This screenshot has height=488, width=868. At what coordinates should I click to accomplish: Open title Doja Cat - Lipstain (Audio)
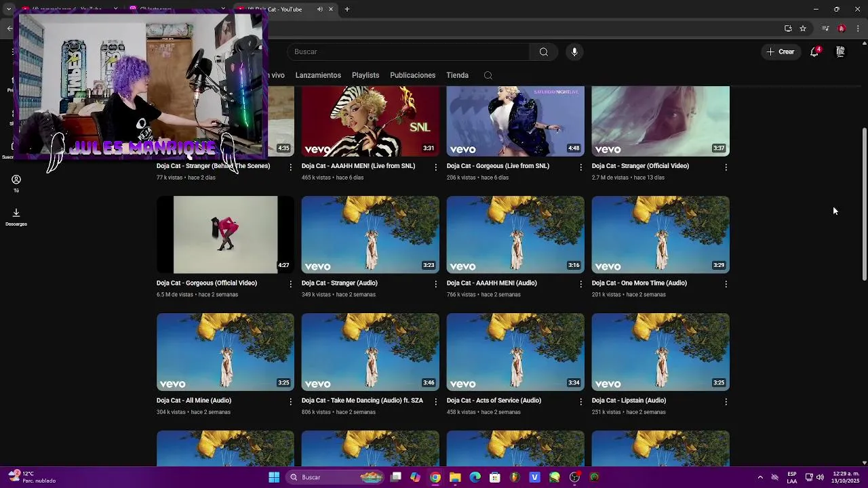(x=629, y=401)
